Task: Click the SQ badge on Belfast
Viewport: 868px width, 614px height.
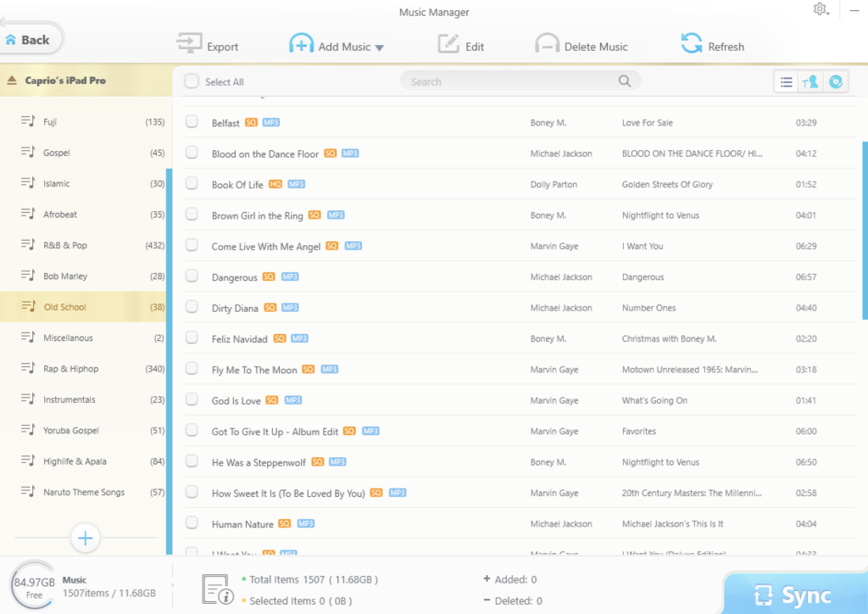Action: tap(251, 122)
